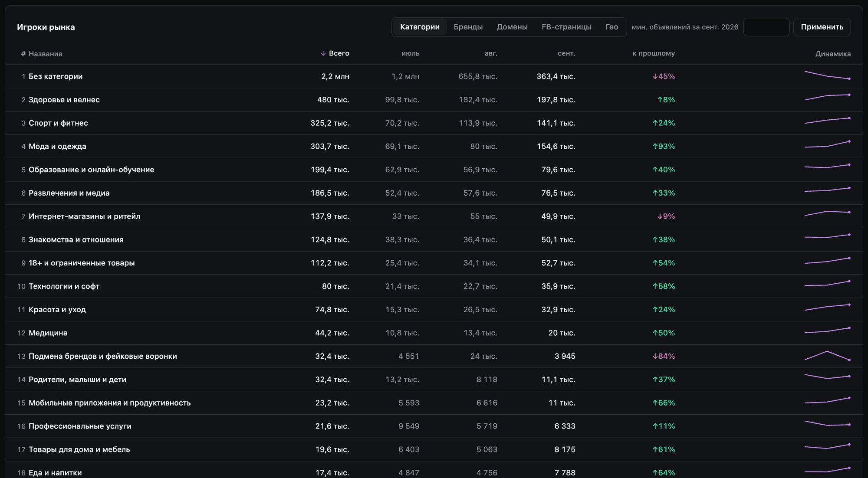Open Развлечения и медиа category
The height and width of the screenshot is (478, 868).
[x=69, y=193]
